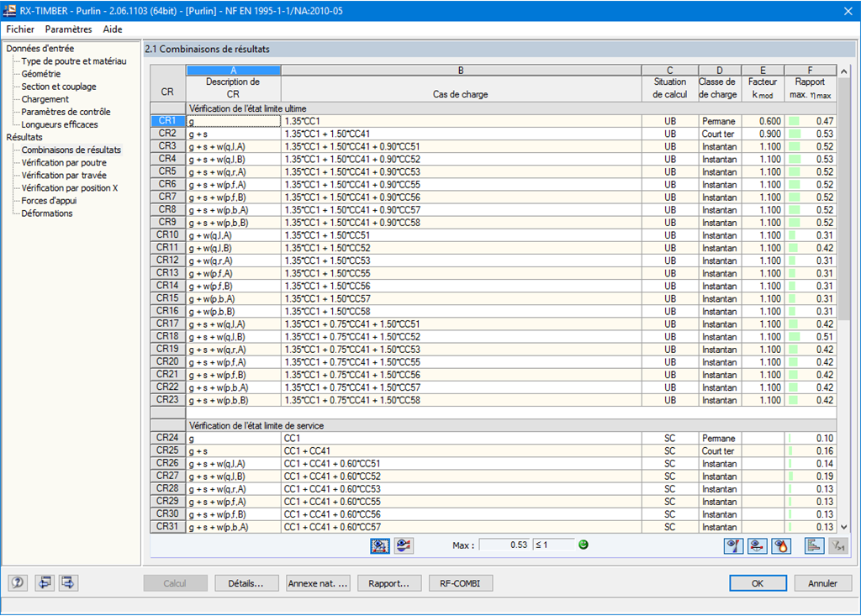Click cell '1.35*CC1 + 1.50*CC41'
Screen dimensions: 861x616
461,134
